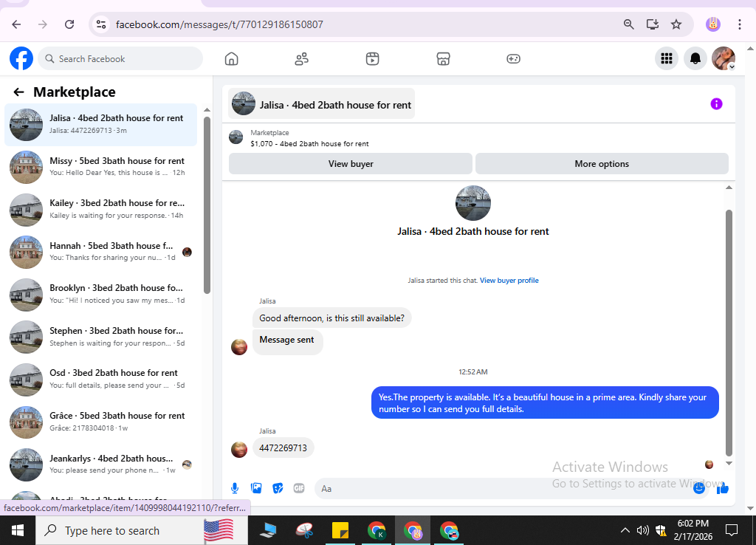
Task: Click the taskbar clock showing 6:02 PM
Action: [693, 530]
